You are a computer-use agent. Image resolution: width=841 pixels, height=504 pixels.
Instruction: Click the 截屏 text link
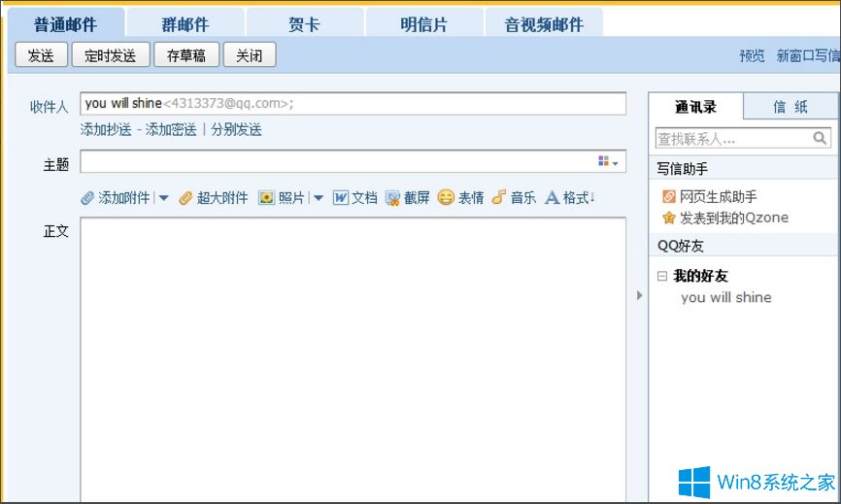417,198
